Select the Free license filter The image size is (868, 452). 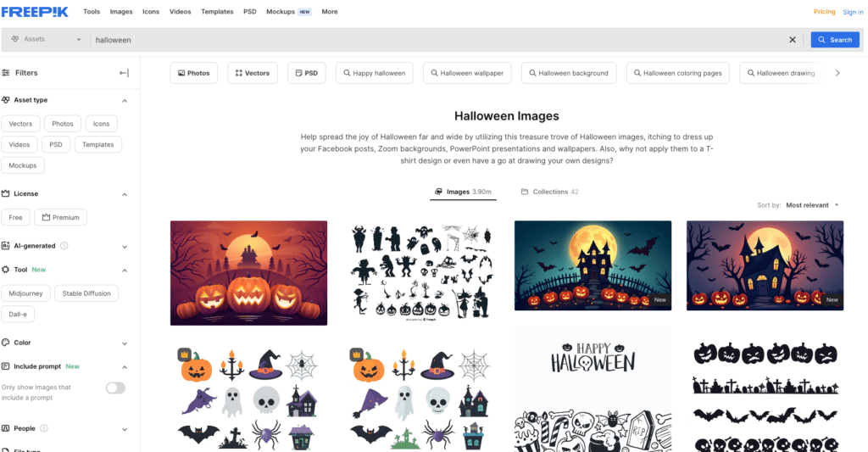click(16, 218)
